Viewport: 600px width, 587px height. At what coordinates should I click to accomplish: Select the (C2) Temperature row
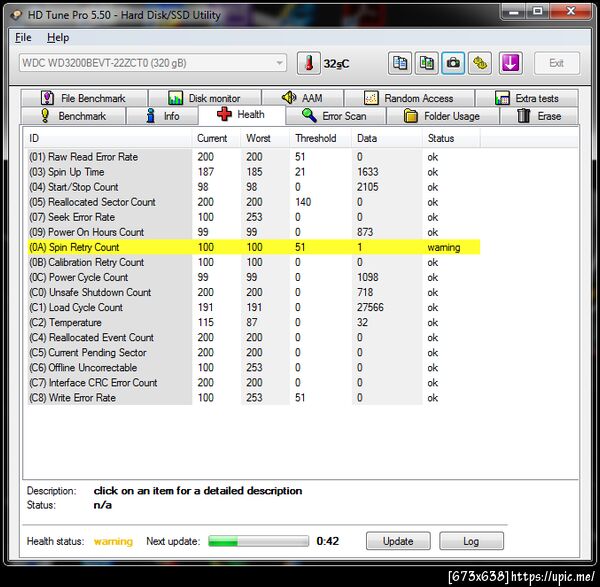[x=254, y=322]
